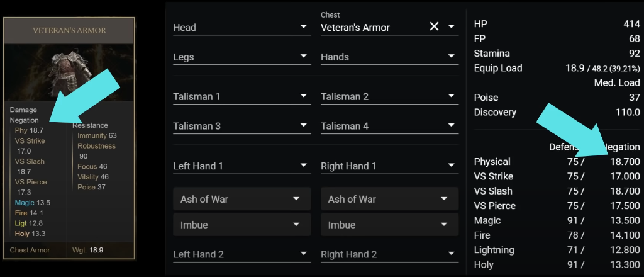Viewport: 644px width, 277px height.
Task: Expand the right Imbue dropdown
Action: click(x=389, y=225)
